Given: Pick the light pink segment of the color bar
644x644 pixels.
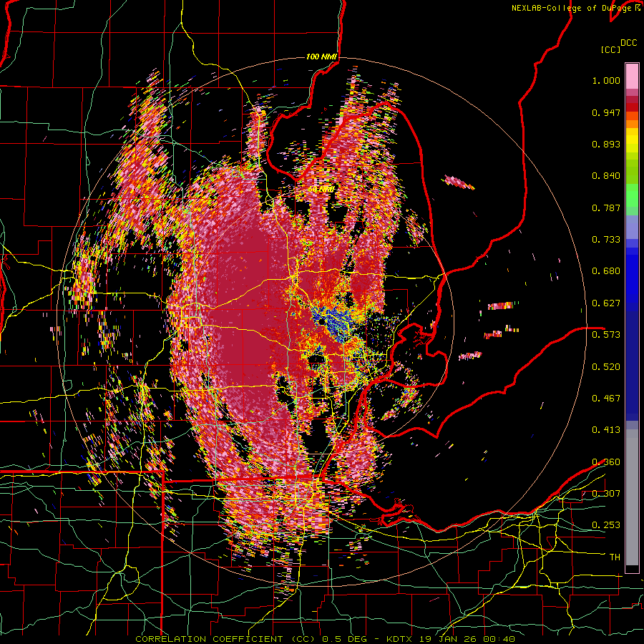Looking at the screenshot, I should click(x=632, y=76).
